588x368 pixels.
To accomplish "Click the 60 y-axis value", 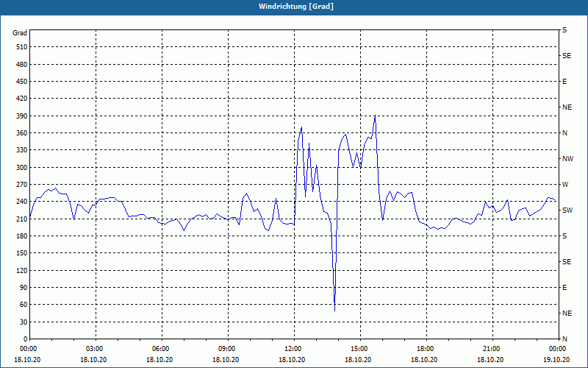I will click(24, 305).
